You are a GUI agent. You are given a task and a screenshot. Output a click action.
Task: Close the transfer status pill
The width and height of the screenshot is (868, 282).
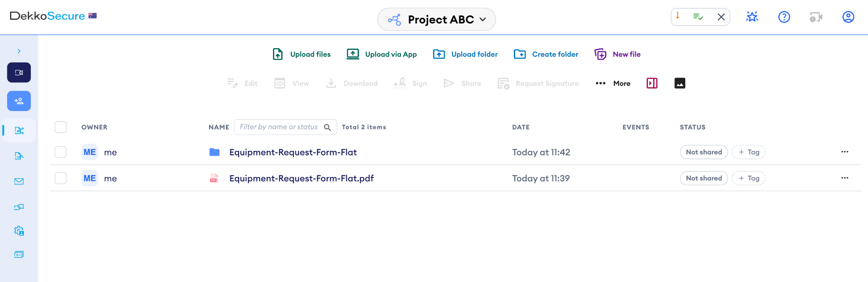721,17
